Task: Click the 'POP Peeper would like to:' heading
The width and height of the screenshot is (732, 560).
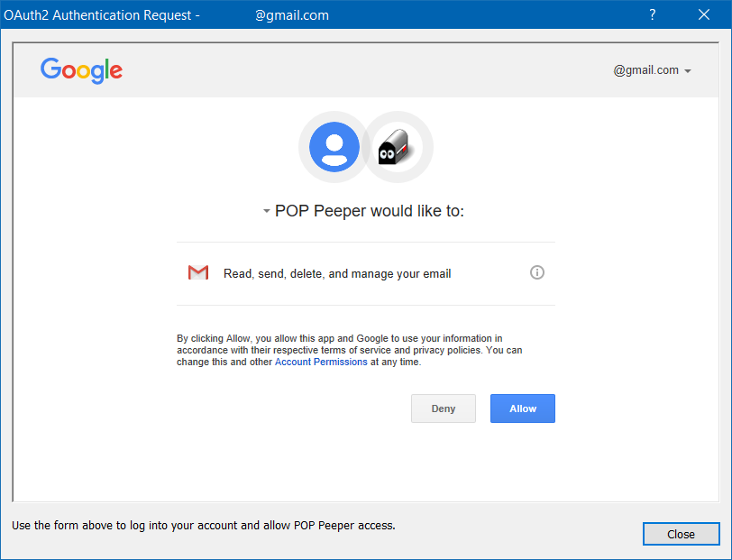Action: (x=370, y=211)
